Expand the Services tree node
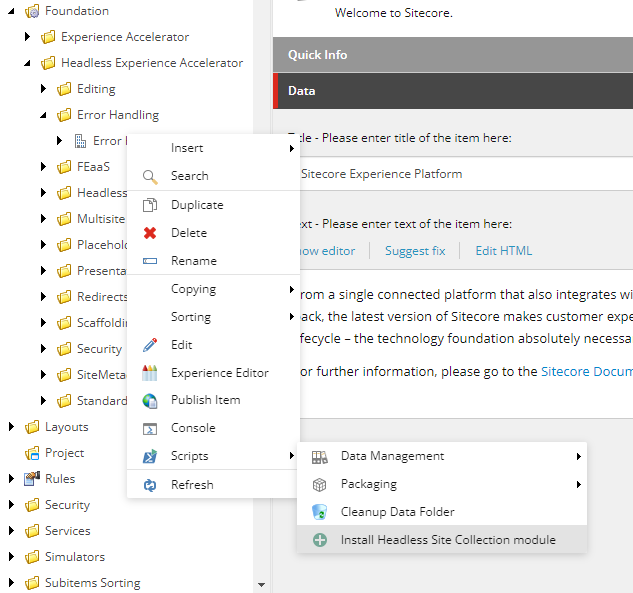The width and height of the screenshot is (633, 593). click(x=11, y=530)
